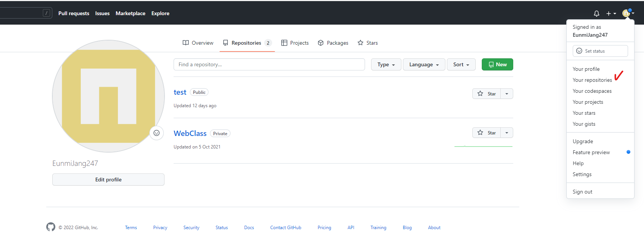
Task: Click the large profile avatar image
Action: pyautogui.click(x=108, y=96)
